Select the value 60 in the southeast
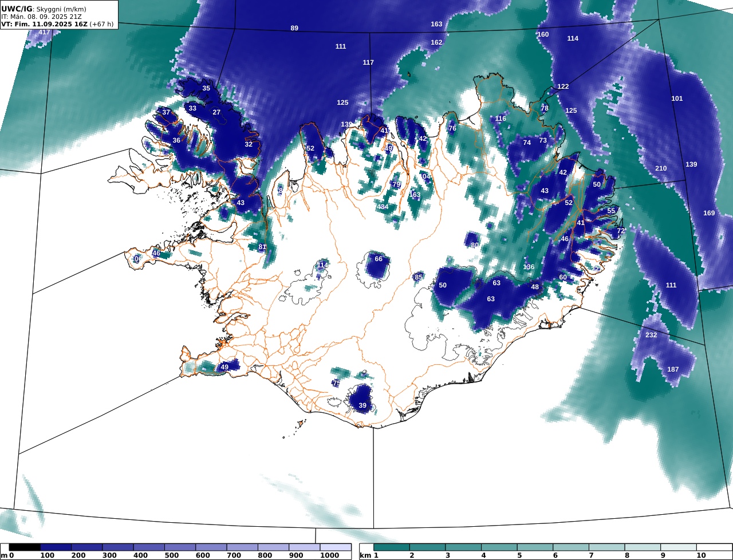 [x=563, y=277]
